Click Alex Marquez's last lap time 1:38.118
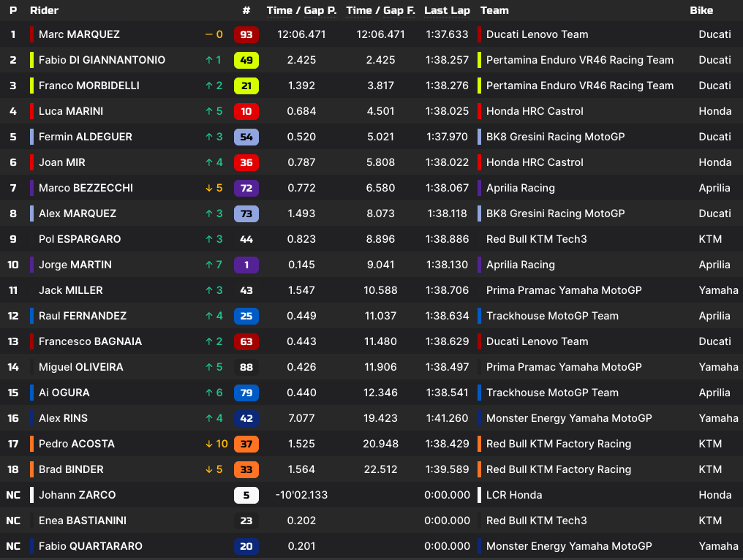 [x=447, y=213]
